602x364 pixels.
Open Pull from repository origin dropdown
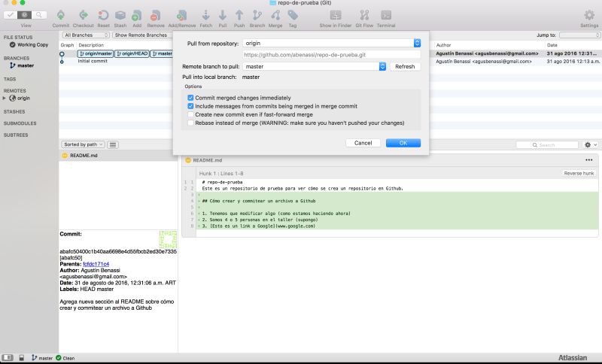click(x=332, y=43)
